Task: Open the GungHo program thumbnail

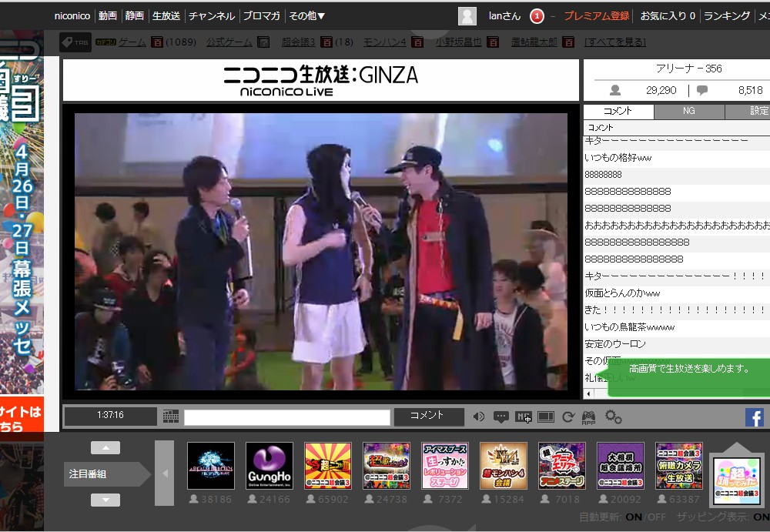Action: tap(269, 466)
